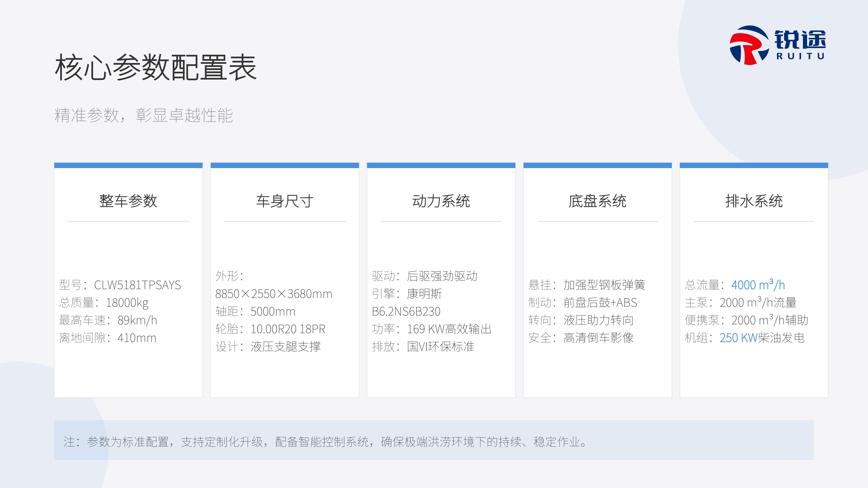Select the line 轮胎：10.00R20 18PR
The image size is (868, 488).
(x=270, y=329)
